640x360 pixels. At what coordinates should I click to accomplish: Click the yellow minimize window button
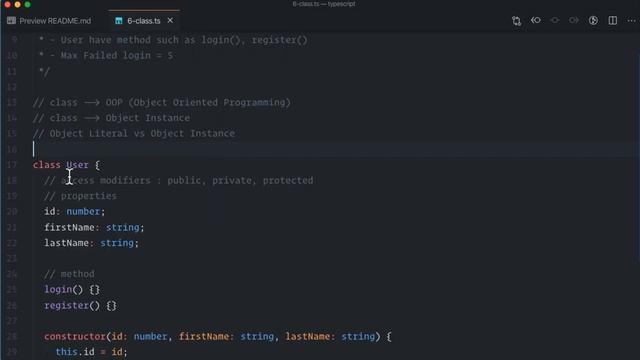pos(17,4)
